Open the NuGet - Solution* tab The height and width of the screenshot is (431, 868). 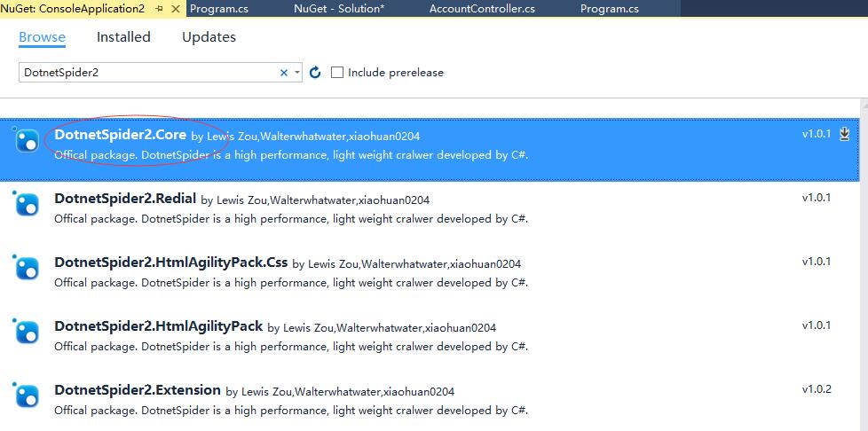click(x=339, y=9)
